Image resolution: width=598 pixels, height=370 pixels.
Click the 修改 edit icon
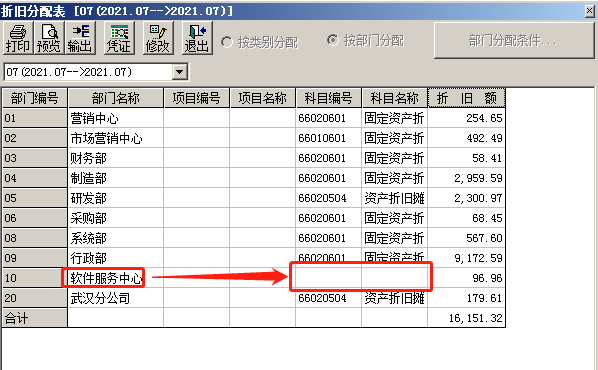coord(158,38)
